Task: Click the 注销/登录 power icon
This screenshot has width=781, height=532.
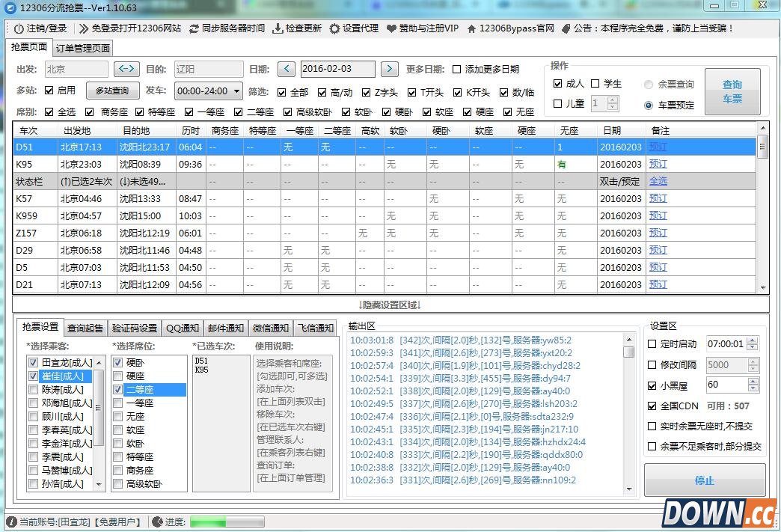Action: click(19, 29)
